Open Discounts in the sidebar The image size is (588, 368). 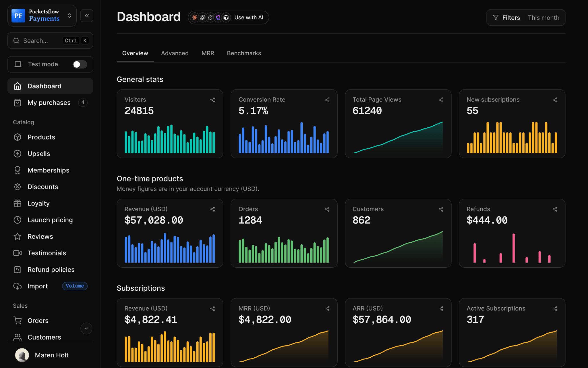point(50,187)
